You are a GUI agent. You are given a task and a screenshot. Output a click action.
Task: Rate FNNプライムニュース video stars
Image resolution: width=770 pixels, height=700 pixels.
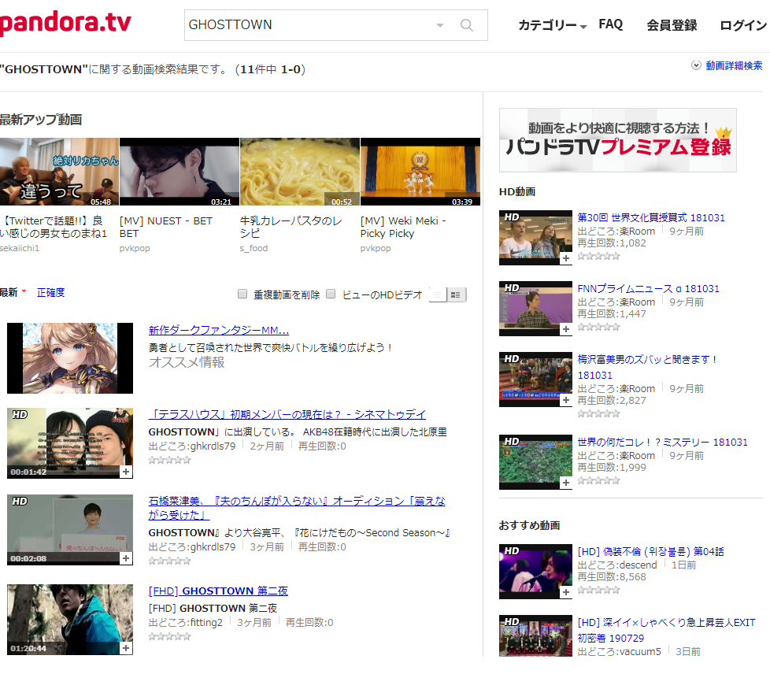tap(599, 327)
